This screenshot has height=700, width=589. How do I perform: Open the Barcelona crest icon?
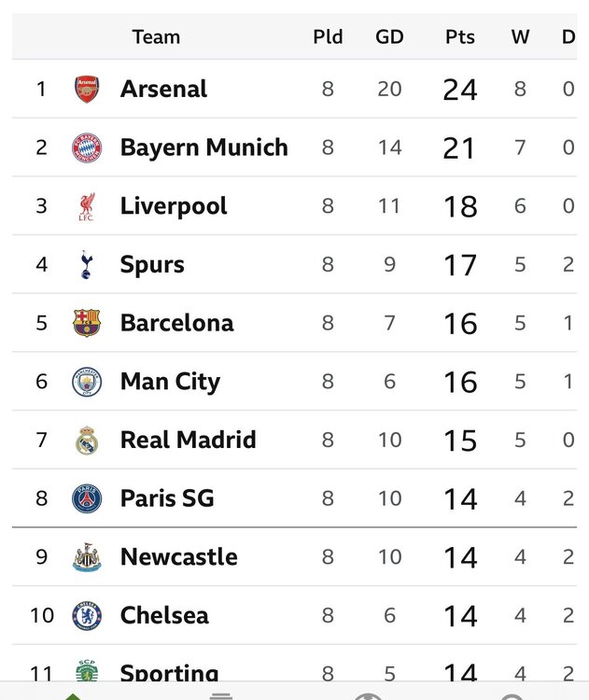(87, 323)
